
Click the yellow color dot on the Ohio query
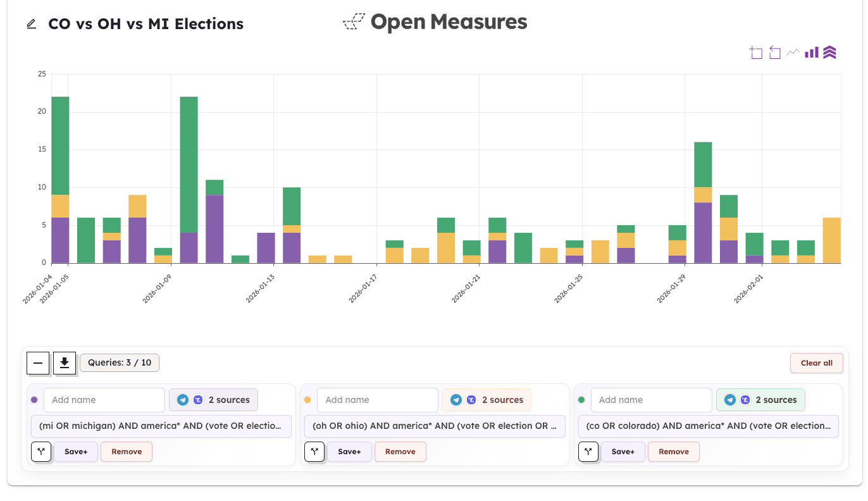pos(309,400)
